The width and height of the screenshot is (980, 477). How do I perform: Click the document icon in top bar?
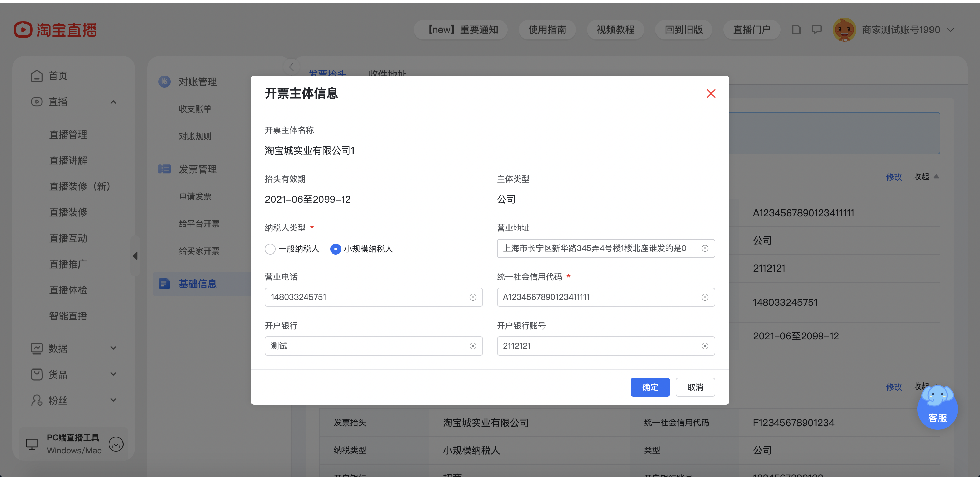[796, 30]
